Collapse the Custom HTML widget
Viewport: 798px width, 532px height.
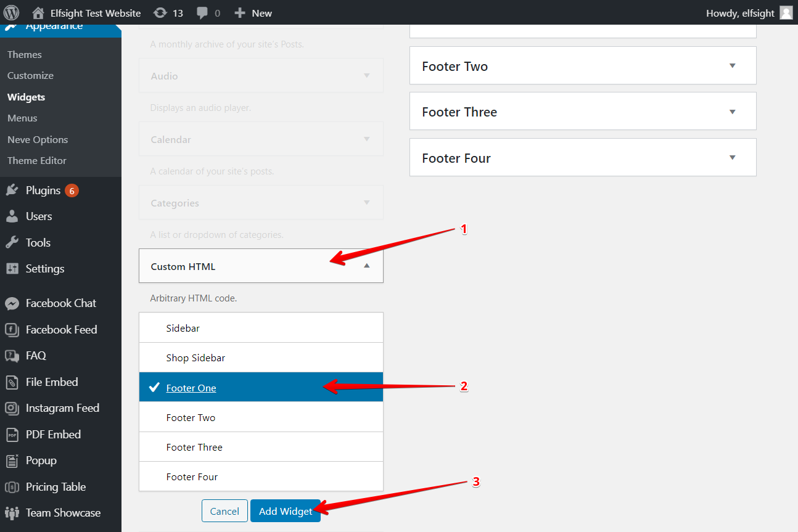[366, 266]
